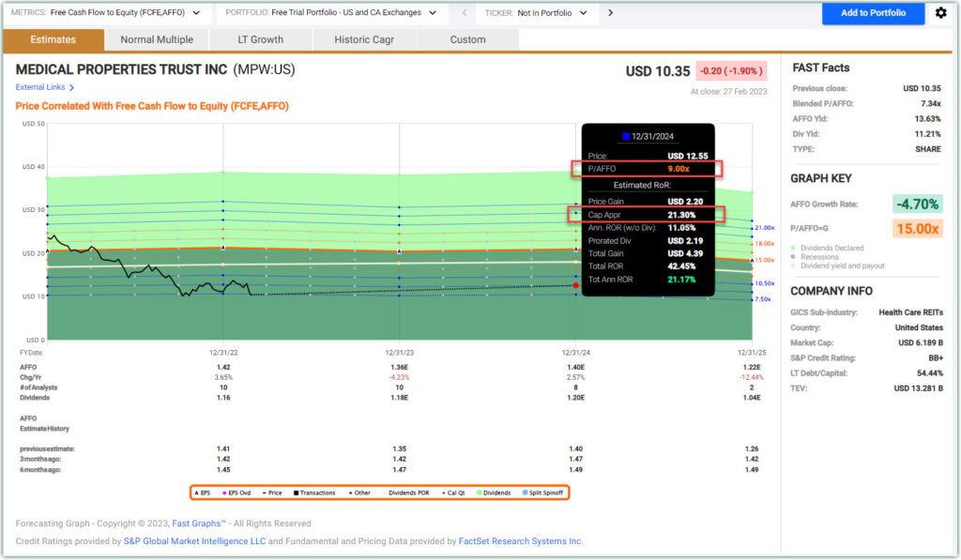961x560 pixels.
Task: Open the External Links link
Action: tap(40, 87)
